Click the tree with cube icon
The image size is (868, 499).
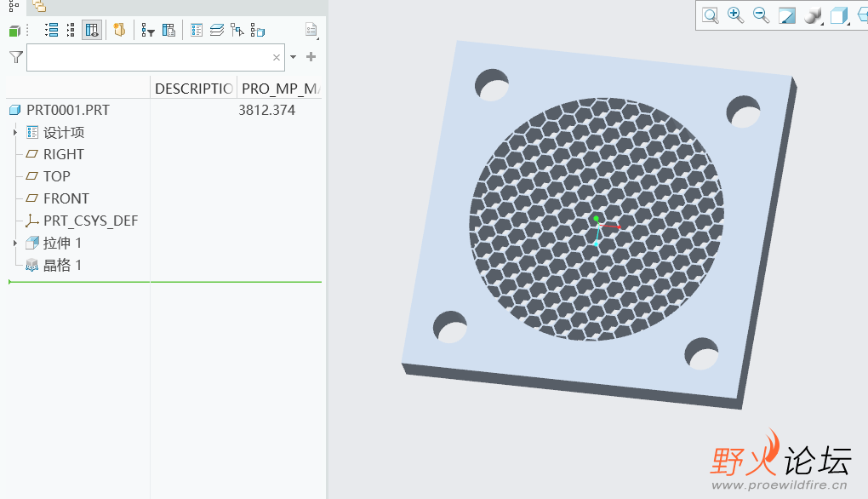(x=257, y=30)
